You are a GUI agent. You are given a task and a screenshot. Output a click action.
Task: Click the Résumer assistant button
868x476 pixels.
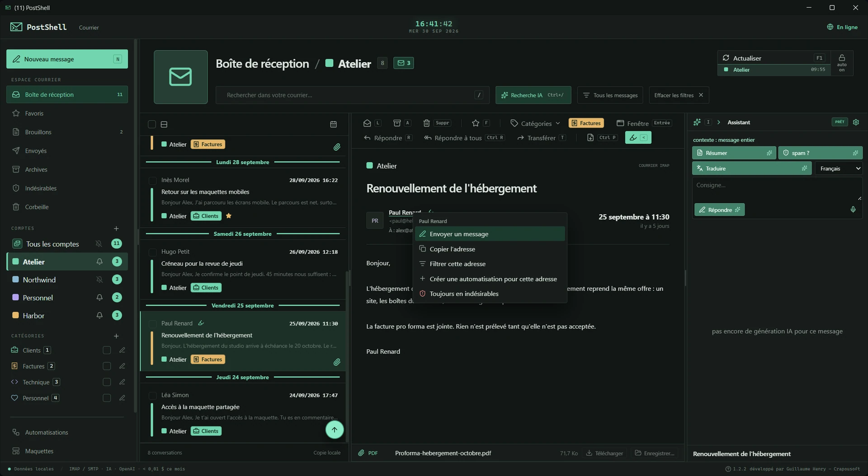(734, 153)
